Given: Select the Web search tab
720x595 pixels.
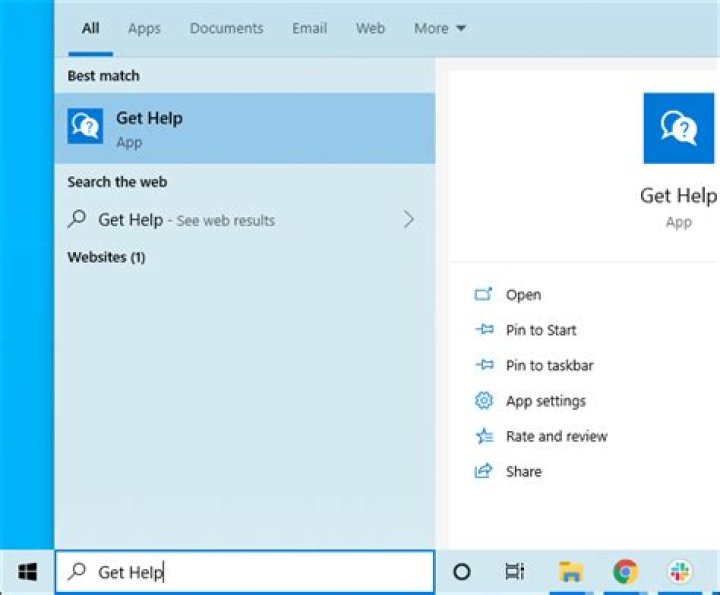Looking at the screenshot, I should 370,28.
